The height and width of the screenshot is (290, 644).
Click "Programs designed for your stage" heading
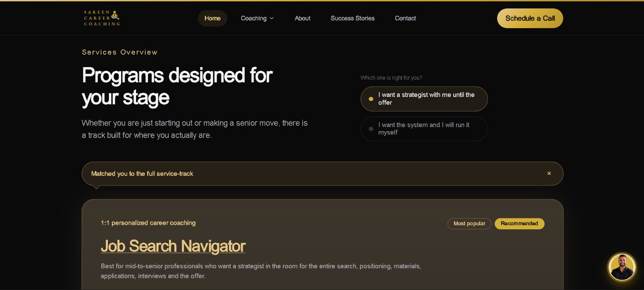point(177,86)
